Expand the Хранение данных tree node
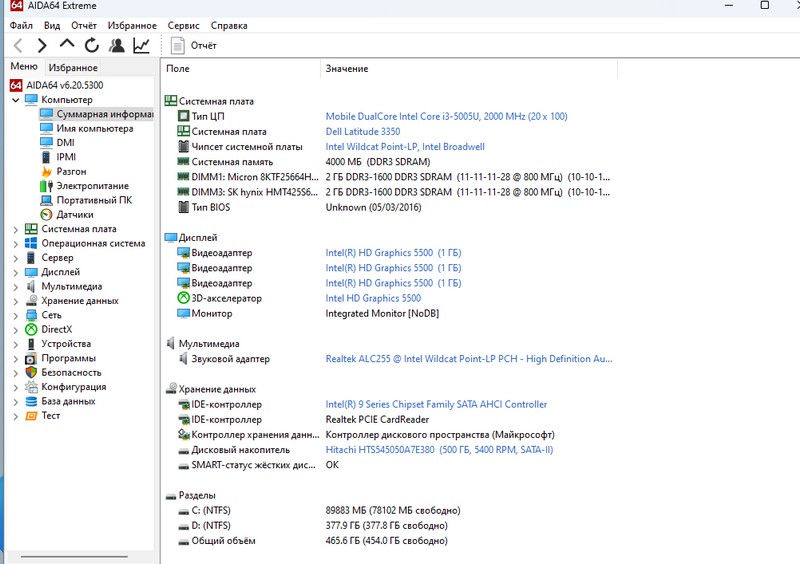This screenshot has height=564, width=800. pyautogui.click(x=15, y=301)
